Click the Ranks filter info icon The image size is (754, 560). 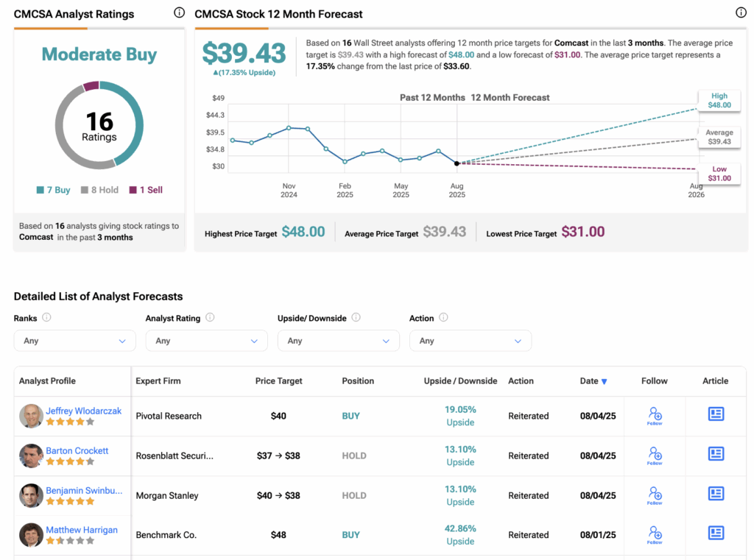click(x=46, y=318)
